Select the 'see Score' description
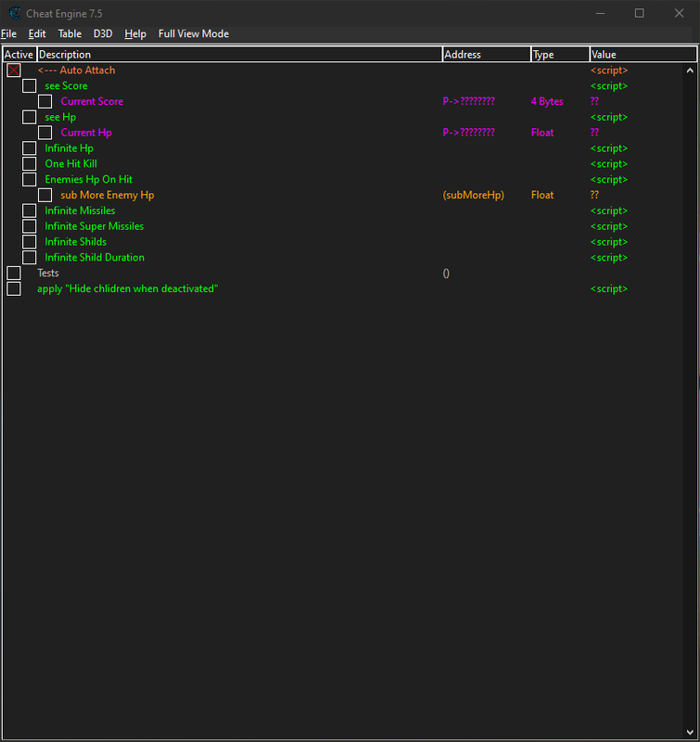Screen dimensions: 700x742 click(66, 86)
